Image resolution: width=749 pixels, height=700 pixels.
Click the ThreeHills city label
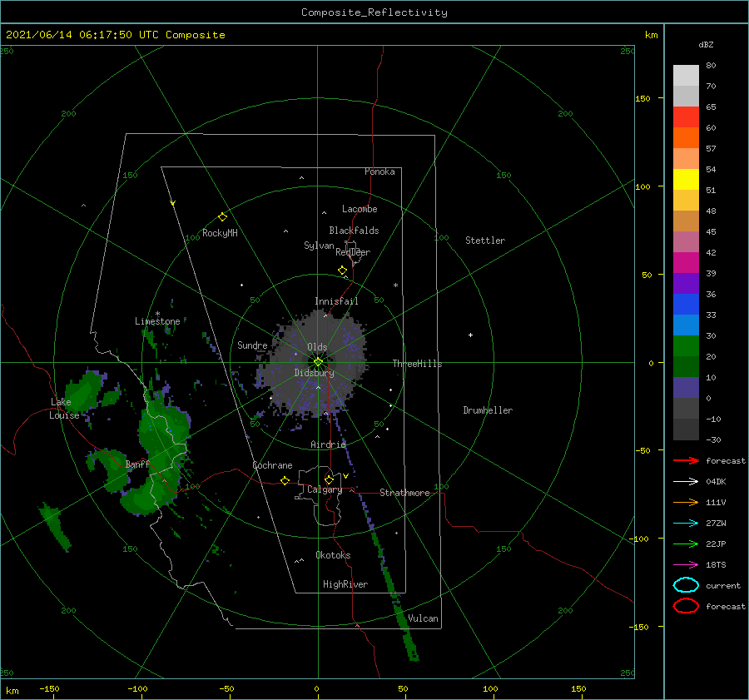click(418, 364)
